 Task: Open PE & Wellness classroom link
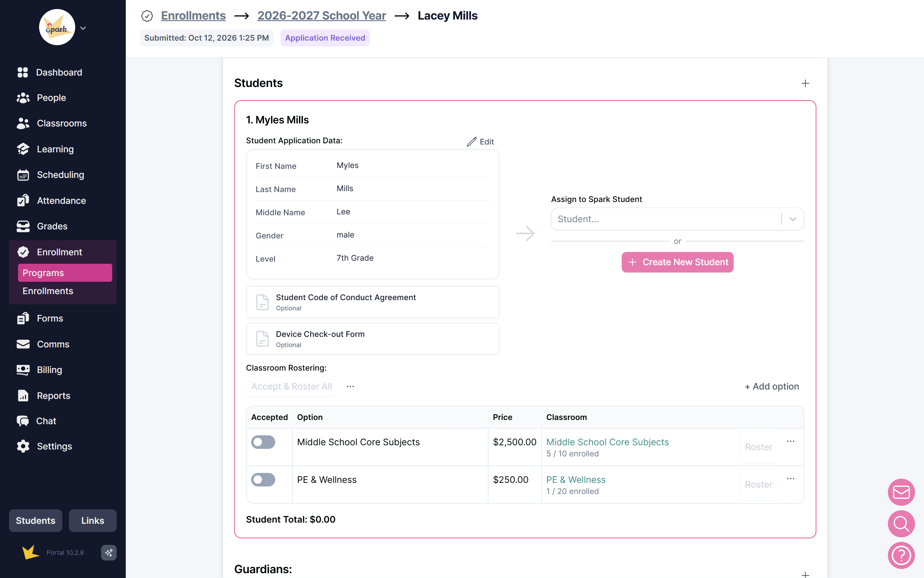click(576, 479)
